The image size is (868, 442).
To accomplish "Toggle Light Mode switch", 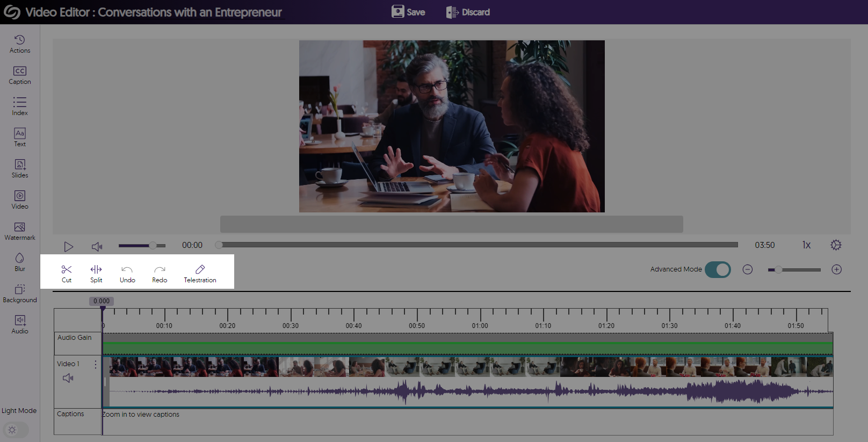I will point(16,430).
